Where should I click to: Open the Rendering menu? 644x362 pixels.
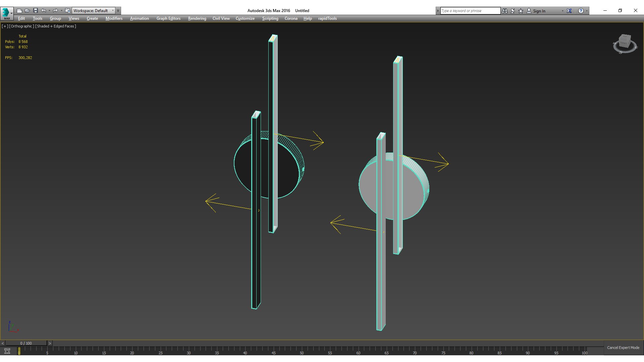[197, 18]
